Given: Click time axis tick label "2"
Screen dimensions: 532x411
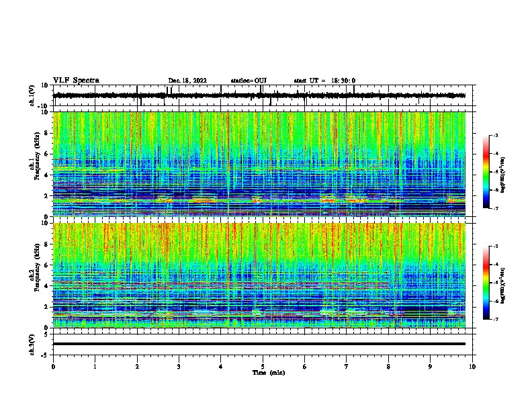Looking at the screenshot, I should 137,367.
